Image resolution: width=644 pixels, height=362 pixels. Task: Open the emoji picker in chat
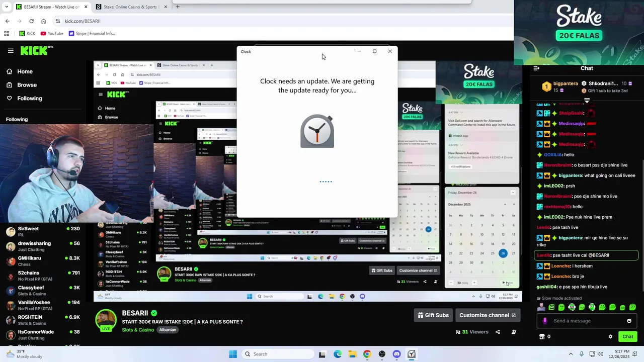629,321
